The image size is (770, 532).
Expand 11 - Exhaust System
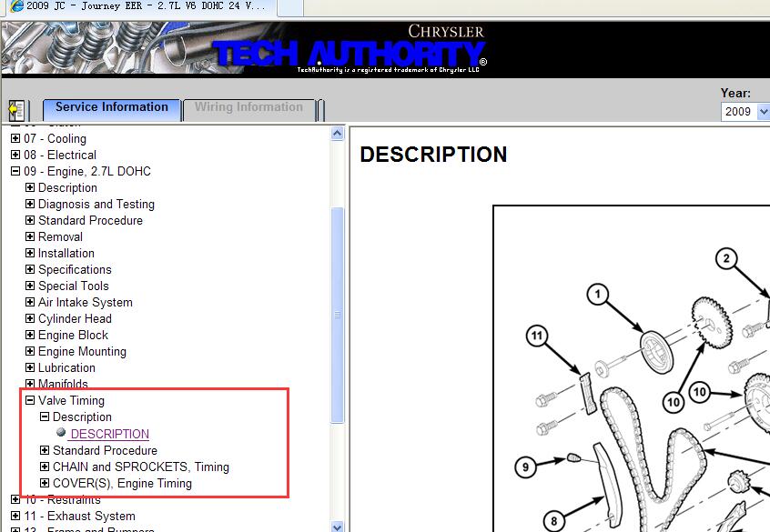click(x=15, y=516)
